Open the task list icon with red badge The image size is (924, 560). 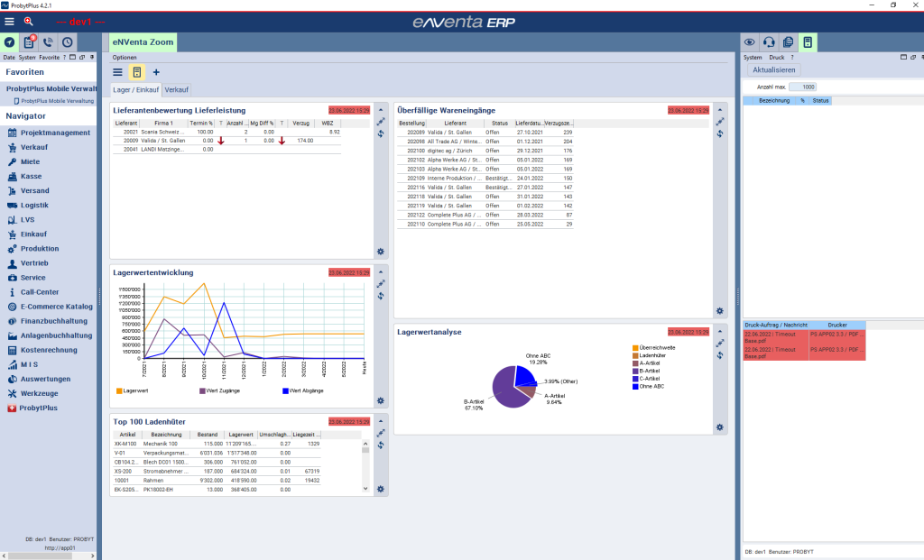pos(29,42)
